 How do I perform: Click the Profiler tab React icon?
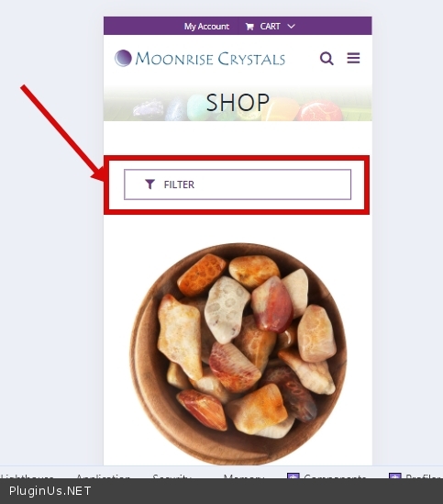pos(394,476)
